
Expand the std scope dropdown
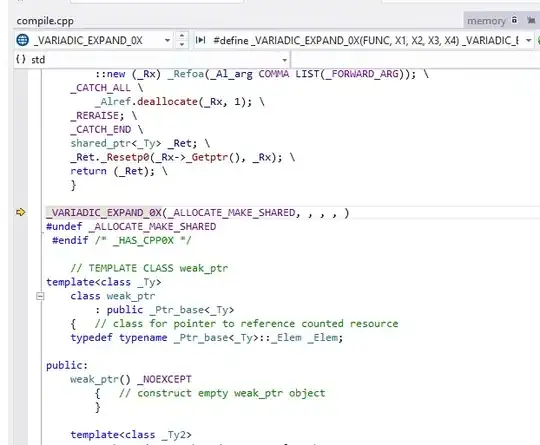(284, 60)
